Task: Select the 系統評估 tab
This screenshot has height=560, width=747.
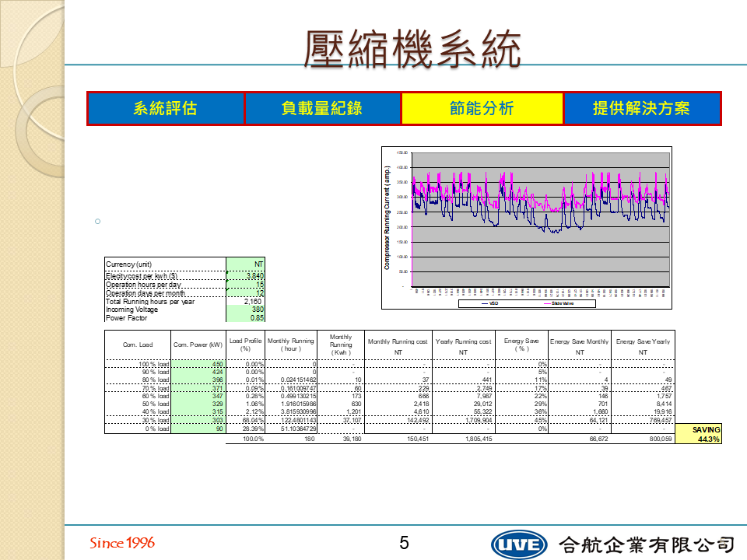Action: 165,109
